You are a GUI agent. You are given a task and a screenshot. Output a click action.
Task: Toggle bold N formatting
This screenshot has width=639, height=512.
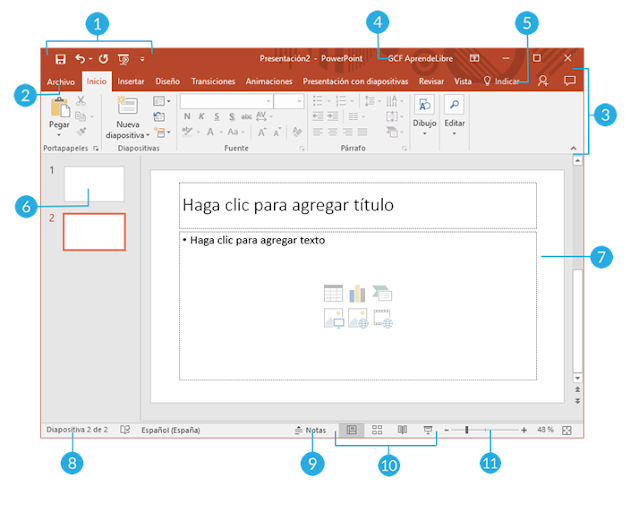(x=187, y=117)
